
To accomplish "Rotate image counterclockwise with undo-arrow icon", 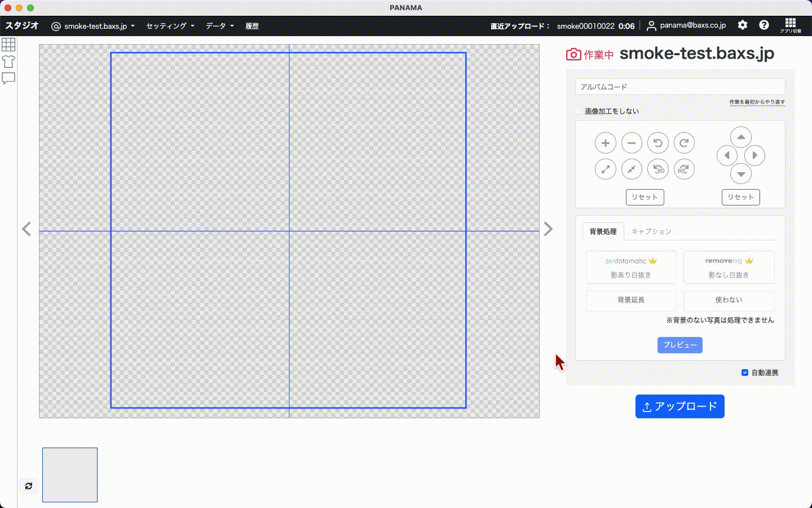I will coord(657,143).
